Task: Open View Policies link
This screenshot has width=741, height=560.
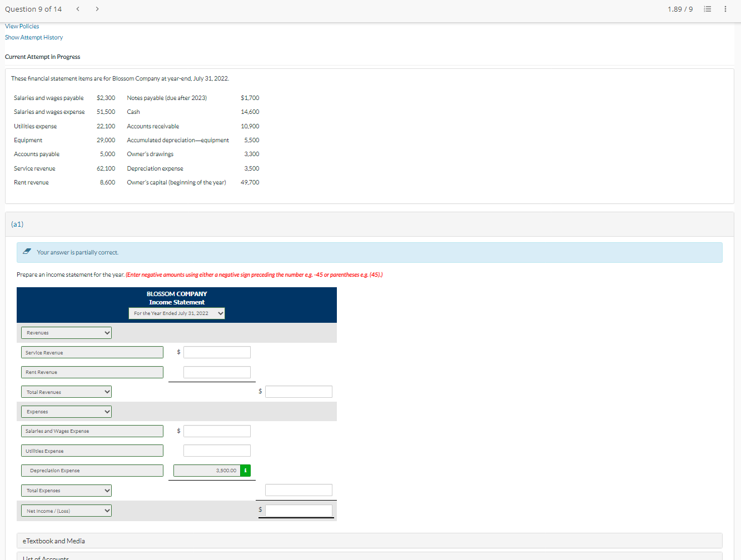Action: 22,26
